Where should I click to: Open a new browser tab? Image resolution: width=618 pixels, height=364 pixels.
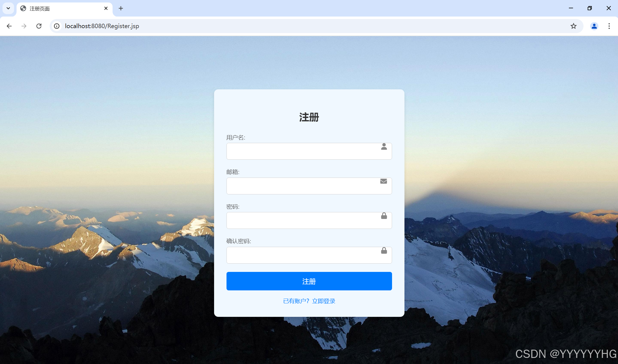pyautogui.click(x=121, y=8)
